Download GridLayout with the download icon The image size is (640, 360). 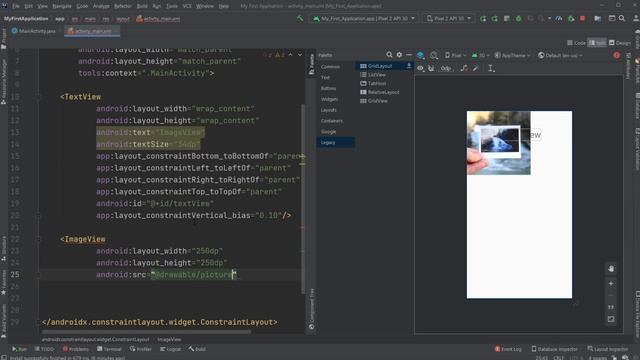409,66
